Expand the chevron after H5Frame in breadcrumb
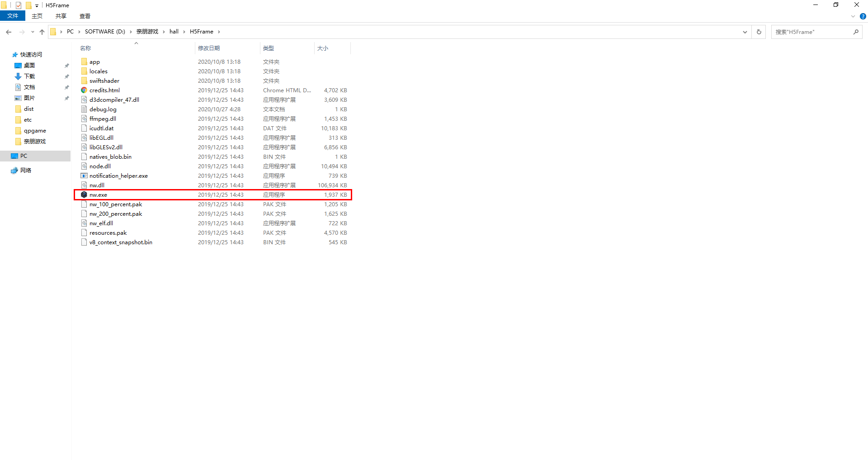Screen dimensions: 868x460 coord(219,32)
